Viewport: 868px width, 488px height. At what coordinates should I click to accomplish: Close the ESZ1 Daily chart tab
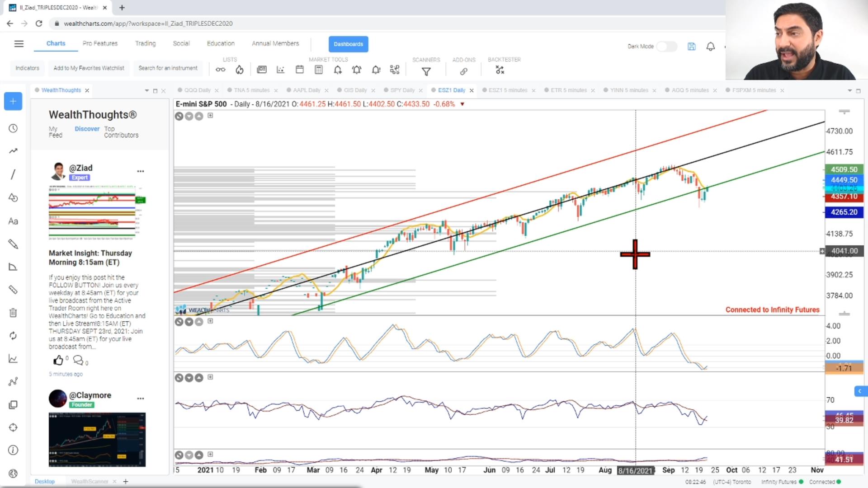coord(472,91)
